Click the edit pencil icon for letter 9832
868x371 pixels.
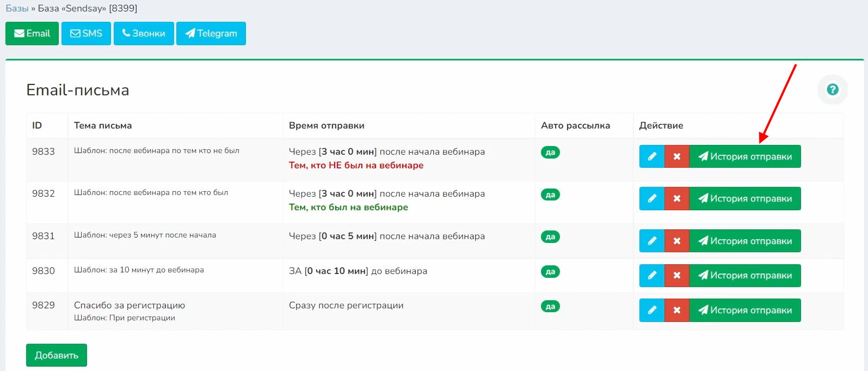[652, 198]
